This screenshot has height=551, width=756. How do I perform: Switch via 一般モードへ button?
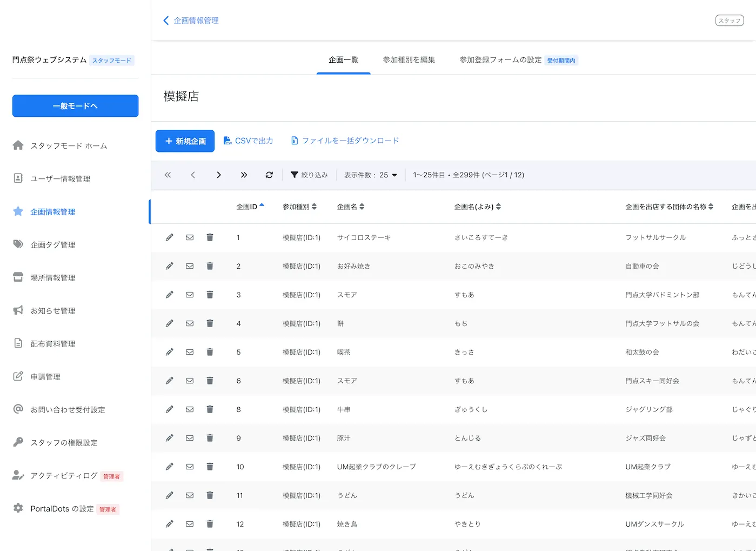coord(75,106)
